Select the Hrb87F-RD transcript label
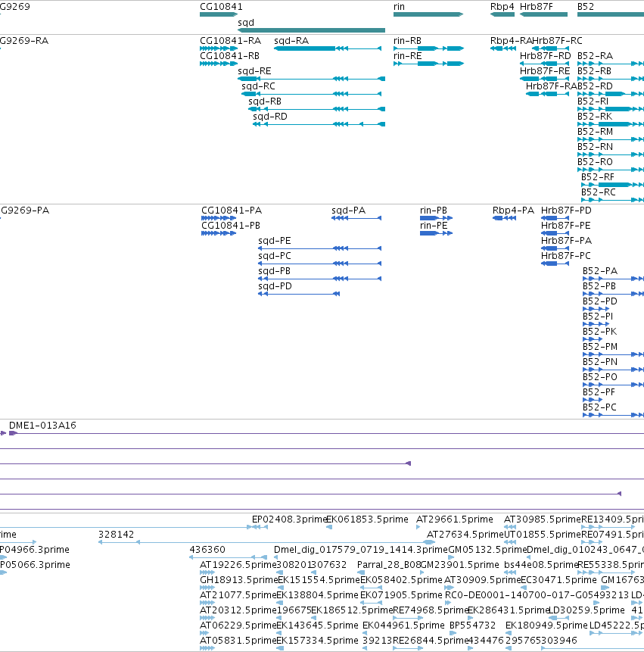 click(545, 56)
